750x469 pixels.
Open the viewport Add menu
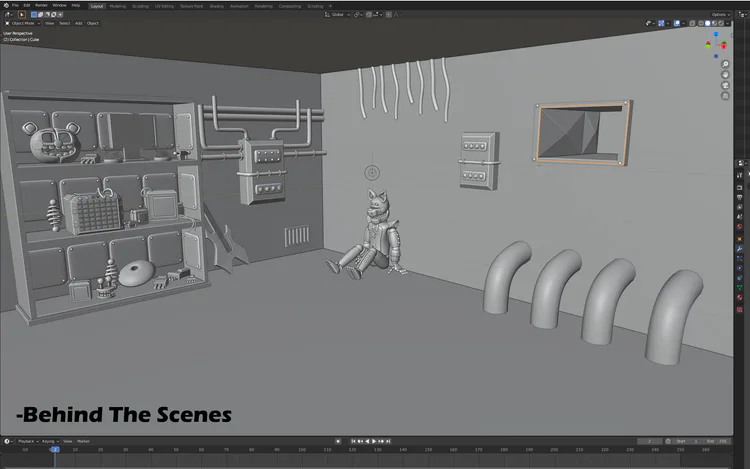coord(78,23)
